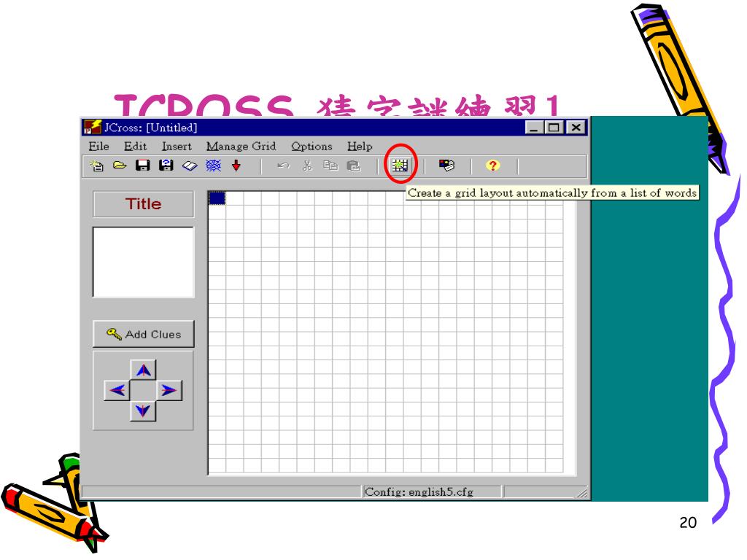Shift grid up with the up arrow
The image size is (747, 560).
pos(143,370)
